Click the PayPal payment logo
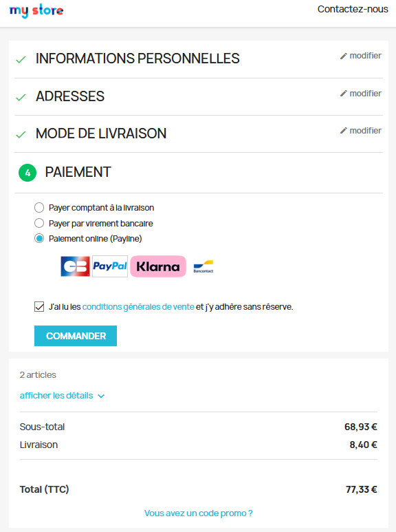 (x=110, y=266)
